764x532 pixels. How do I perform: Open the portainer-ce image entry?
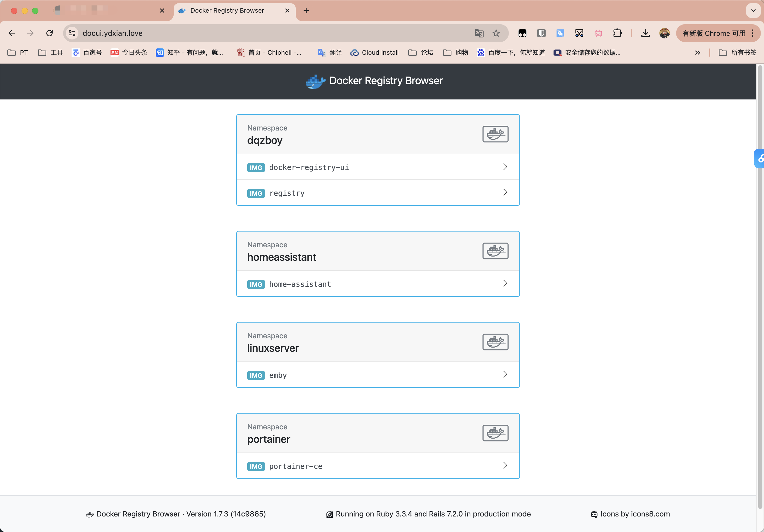point(378,466)
